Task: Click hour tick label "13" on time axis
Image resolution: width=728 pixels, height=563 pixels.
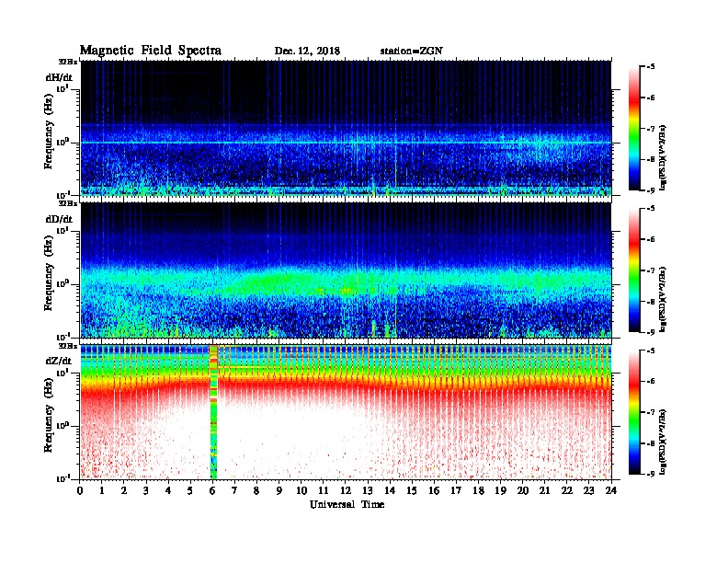Action: [x=368, y=491]
